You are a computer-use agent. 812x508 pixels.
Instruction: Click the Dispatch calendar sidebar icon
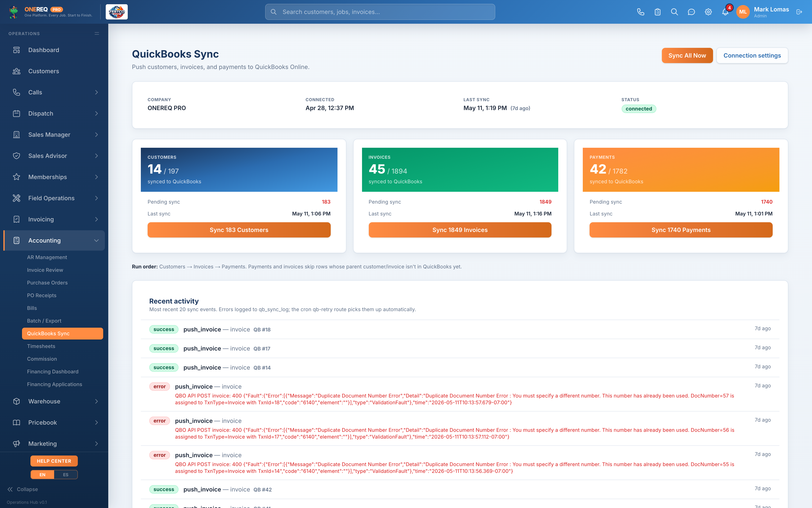click(16, 114)
